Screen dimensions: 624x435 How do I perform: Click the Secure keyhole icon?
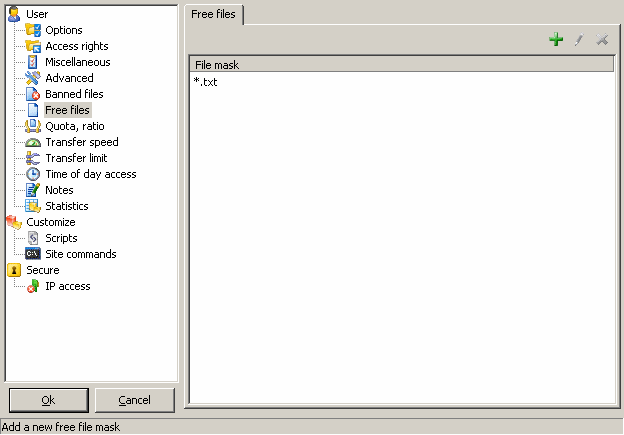click(x=14, y=270)
